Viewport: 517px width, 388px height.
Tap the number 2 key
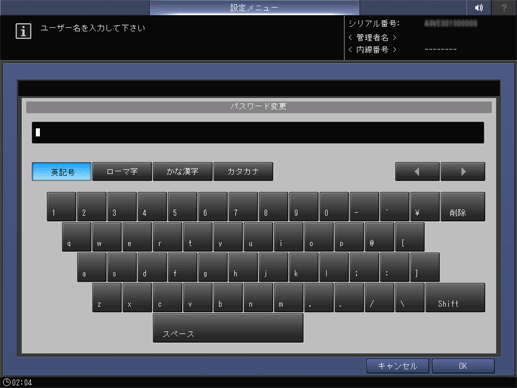pos(92,207)
